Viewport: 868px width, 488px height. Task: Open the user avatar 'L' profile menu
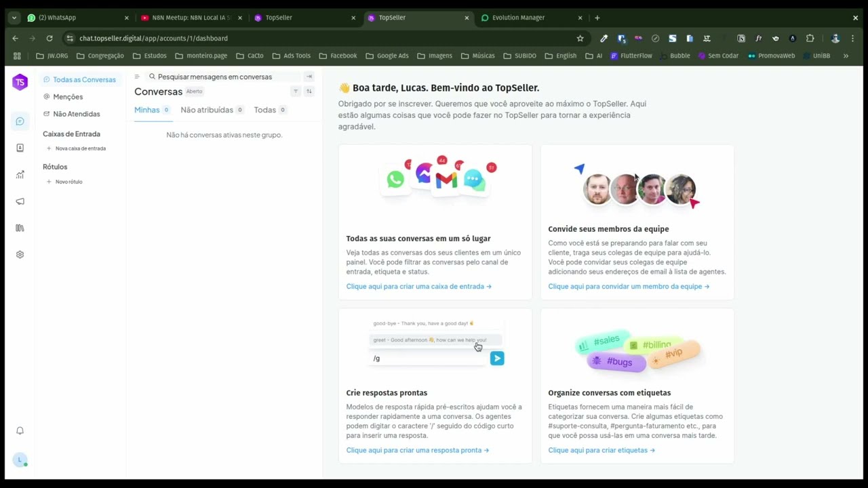[x=20, y=460]
